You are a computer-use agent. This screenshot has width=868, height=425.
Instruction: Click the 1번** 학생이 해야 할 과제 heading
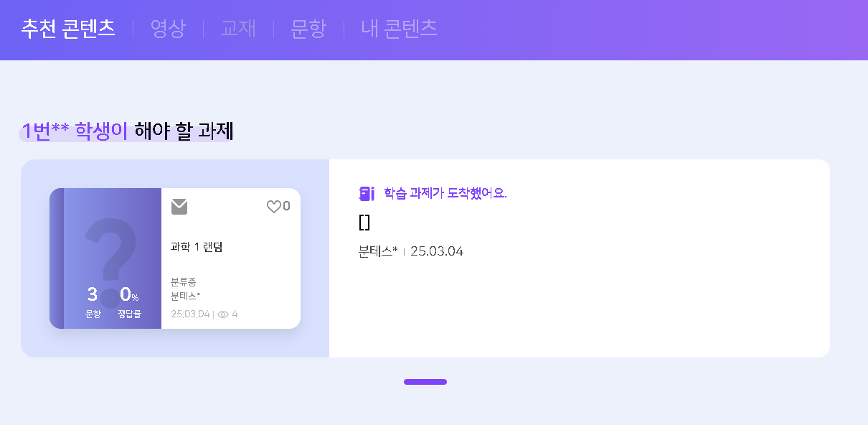(128, 131)
